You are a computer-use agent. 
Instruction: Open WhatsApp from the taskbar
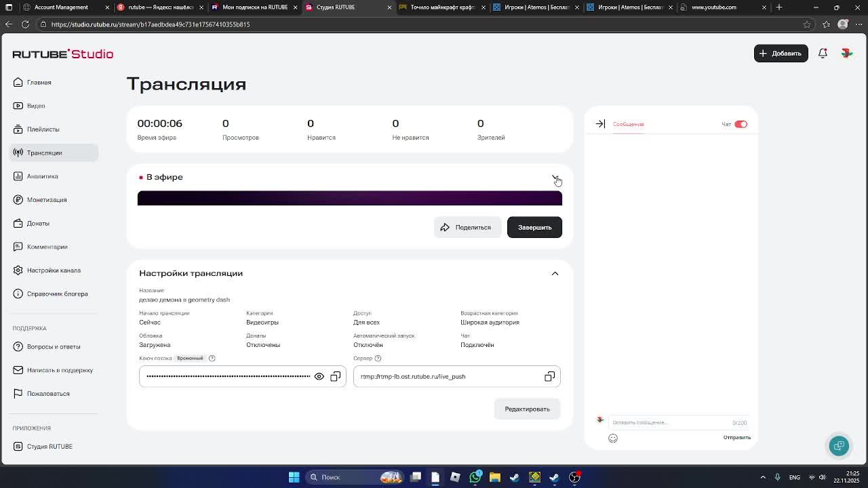(x=475, y=477)
